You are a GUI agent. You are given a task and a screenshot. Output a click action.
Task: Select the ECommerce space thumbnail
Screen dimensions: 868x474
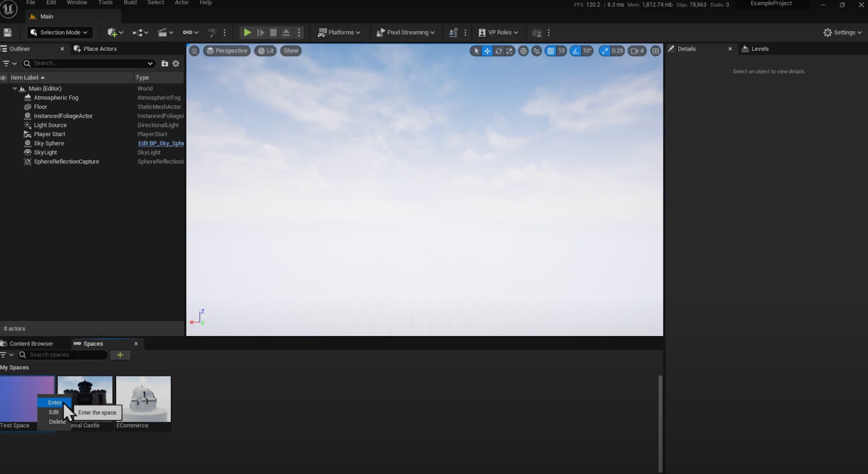[143, 399]
